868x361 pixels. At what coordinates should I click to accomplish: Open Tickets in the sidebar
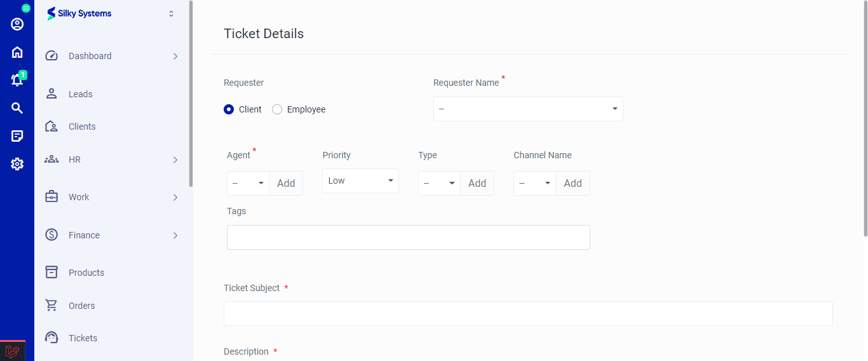tap(83, 338)
